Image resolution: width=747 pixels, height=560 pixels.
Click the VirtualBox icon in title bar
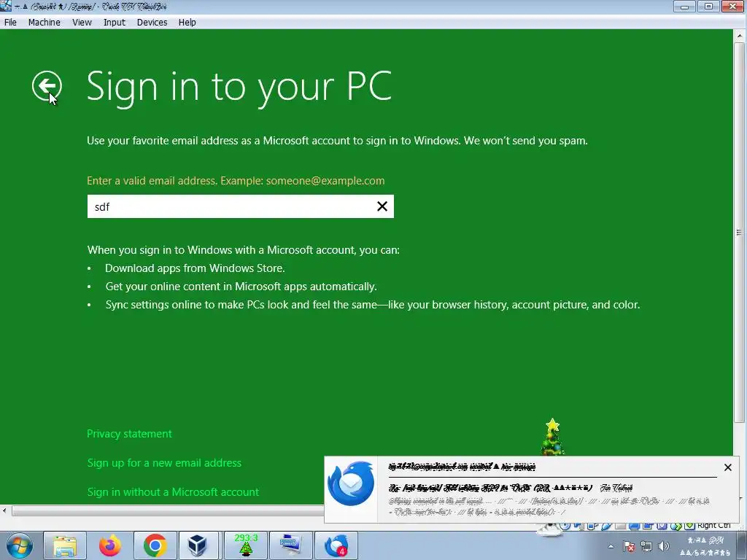coord(6,6)
